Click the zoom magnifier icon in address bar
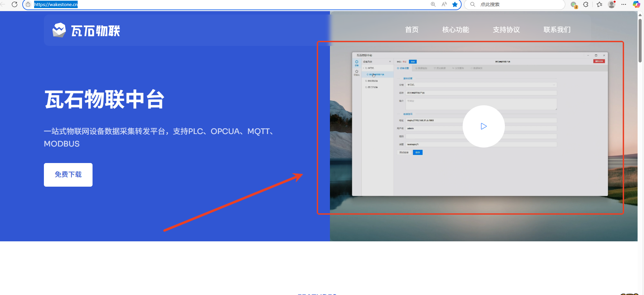 433,4
